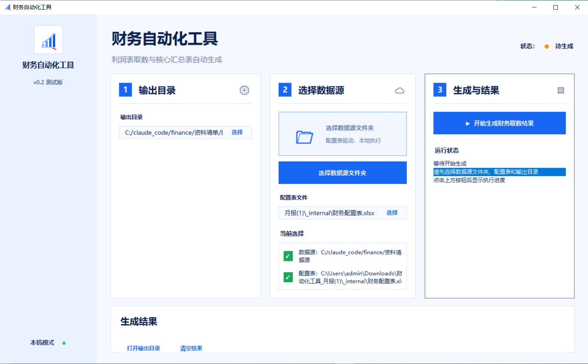The width and height of the screenshot is (588, 364).
Task: Clear results with 清空结果 link
Action: (x=191, y=348)
